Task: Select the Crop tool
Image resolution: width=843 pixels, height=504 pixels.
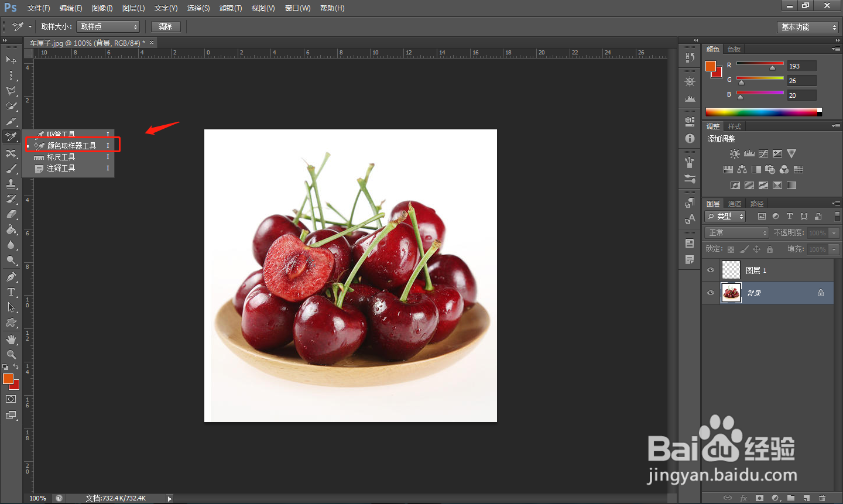Action: (11, 121)
